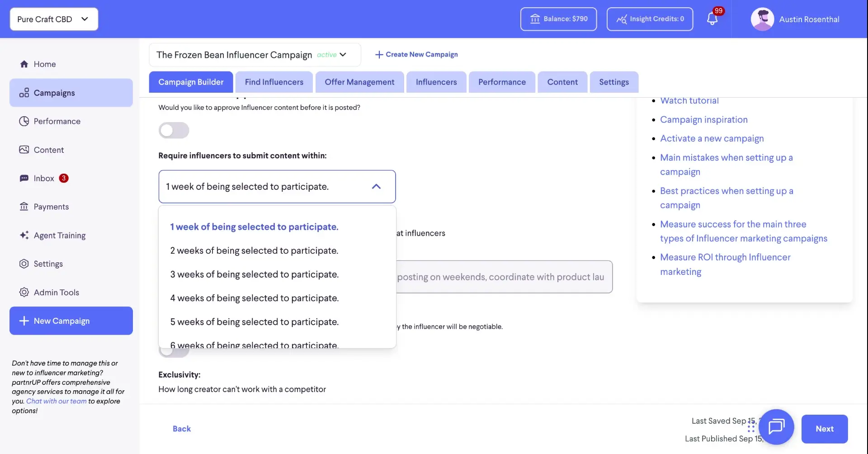Expand the campaign status dropdown showing active
Screen dimensions: 868x454
tap(343, 54)
